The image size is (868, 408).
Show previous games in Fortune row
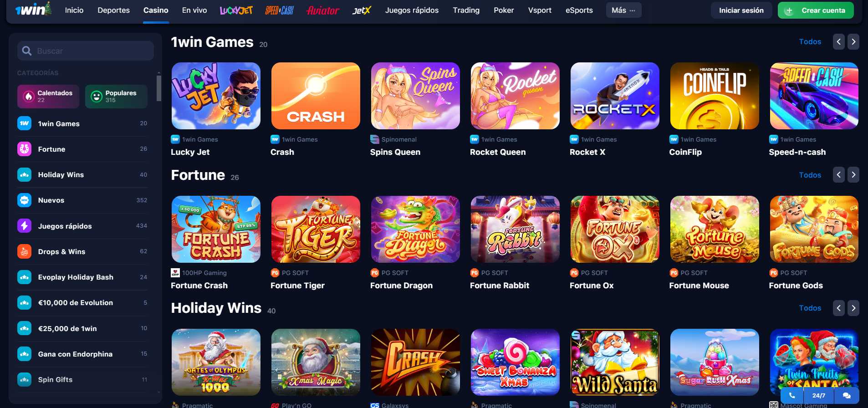tap(838, 175)
